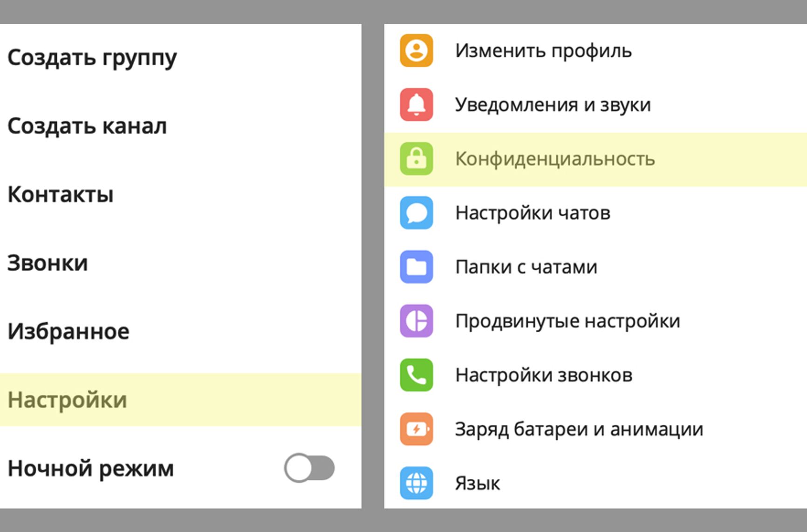The image size is (807, 532).
Task: Click the Продвинутые настройки text label
Action: coord(568,321)
